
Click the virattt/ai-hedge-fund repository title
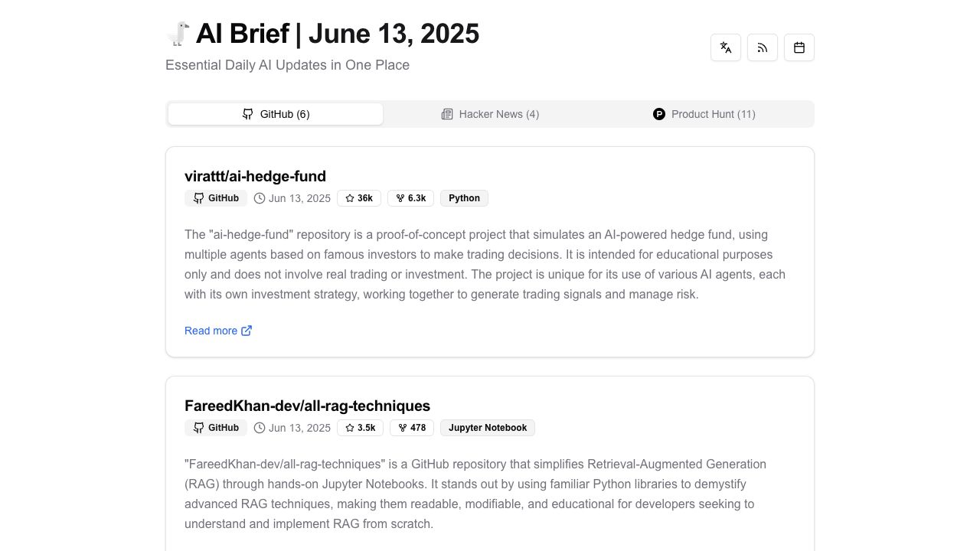pyautogui.click(x=255, y=176)
